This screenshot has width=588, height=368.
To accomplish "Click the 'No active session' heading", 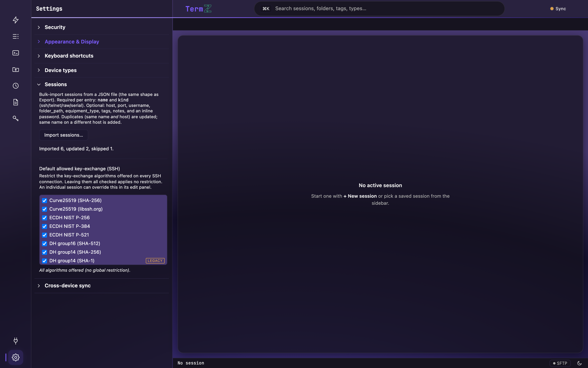I will pos(380,185).
